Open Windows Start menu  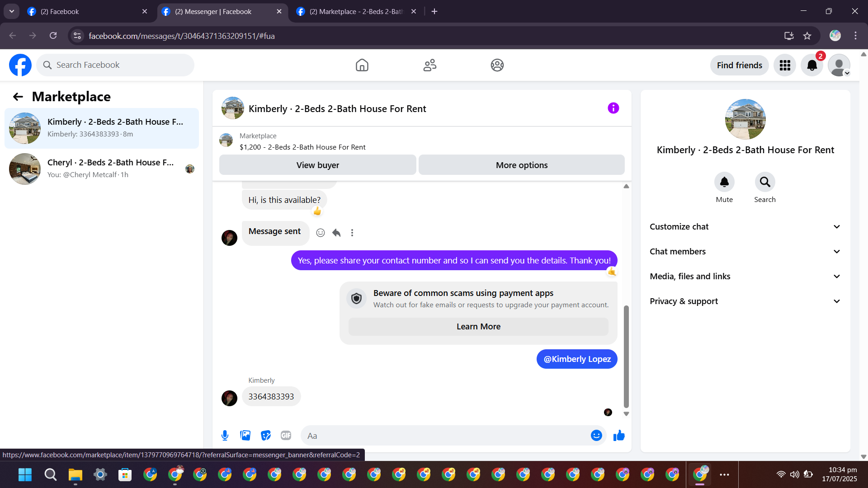(25, 474)
